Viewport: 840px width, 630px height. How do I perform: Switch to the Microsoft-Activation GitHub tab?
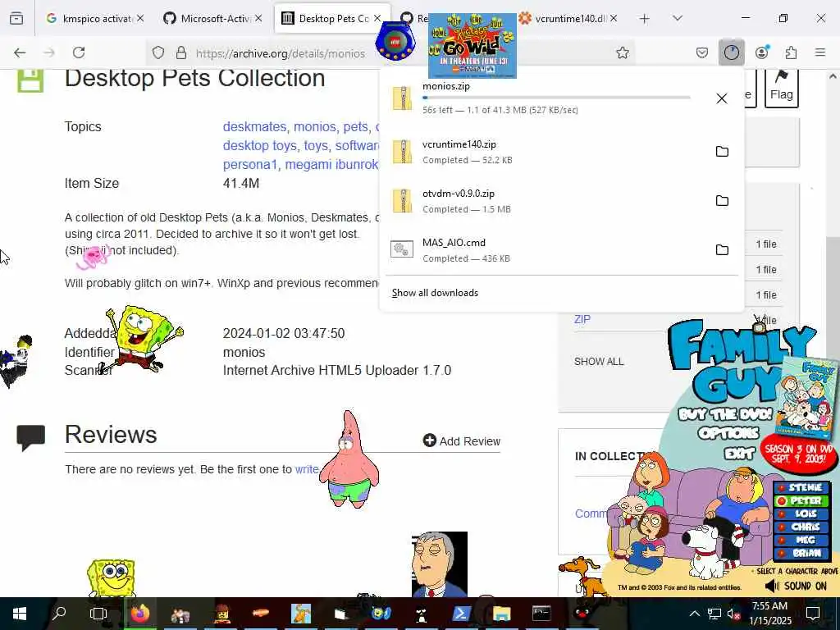pyautogui.click(x=212, y=18)
